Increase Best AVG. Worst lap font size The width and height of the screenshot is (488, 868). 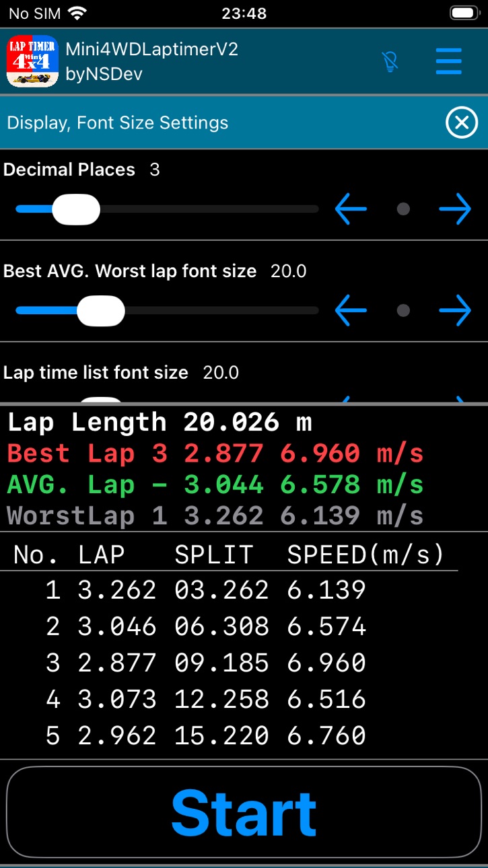click(x=455, y=310)
